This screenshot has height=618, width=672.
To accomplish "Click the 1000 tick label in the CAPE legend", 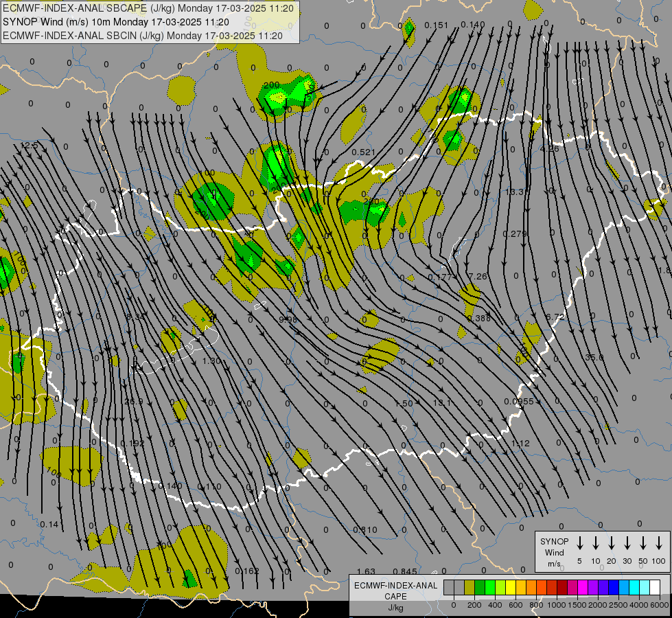I will pyautogui.click(x=557, y=605).
